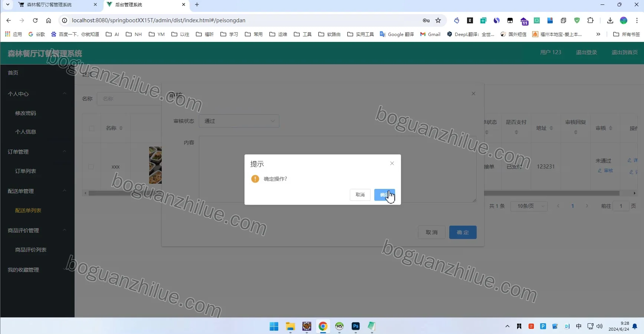
Task: Open the Windows Start menu
Action: coord(274,326)
